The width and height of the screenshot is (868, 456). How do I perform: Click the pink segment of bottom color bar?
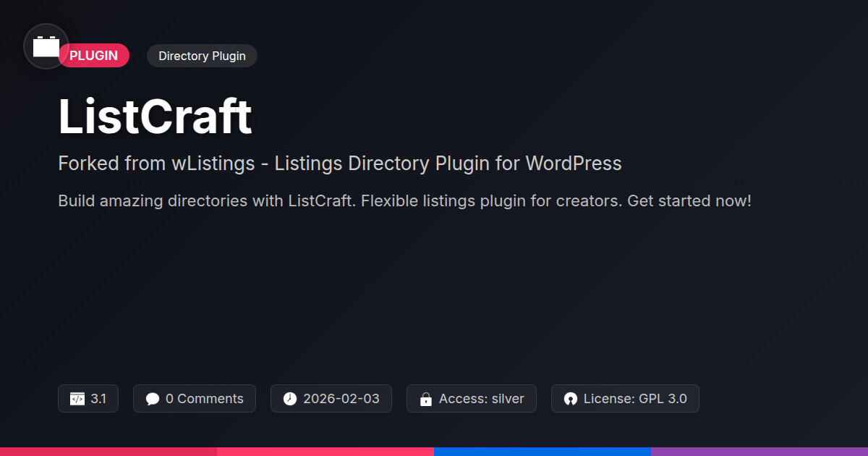click(325, 451)
